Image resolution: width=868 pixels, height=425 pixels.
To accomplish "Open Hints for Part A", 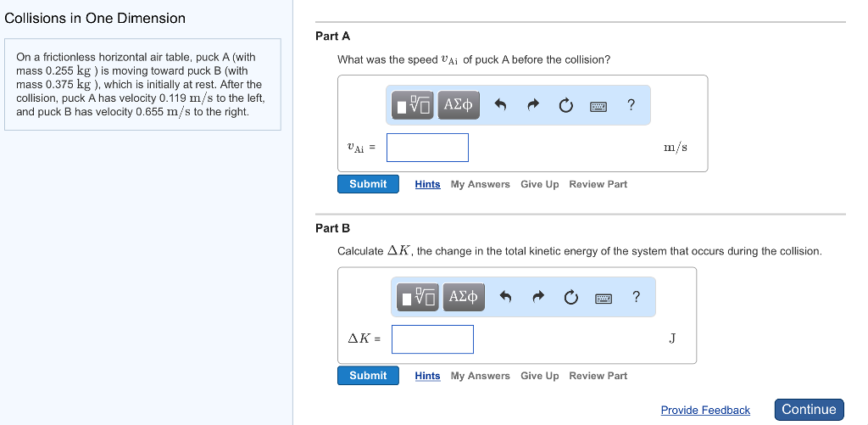I will coord(427,184).
